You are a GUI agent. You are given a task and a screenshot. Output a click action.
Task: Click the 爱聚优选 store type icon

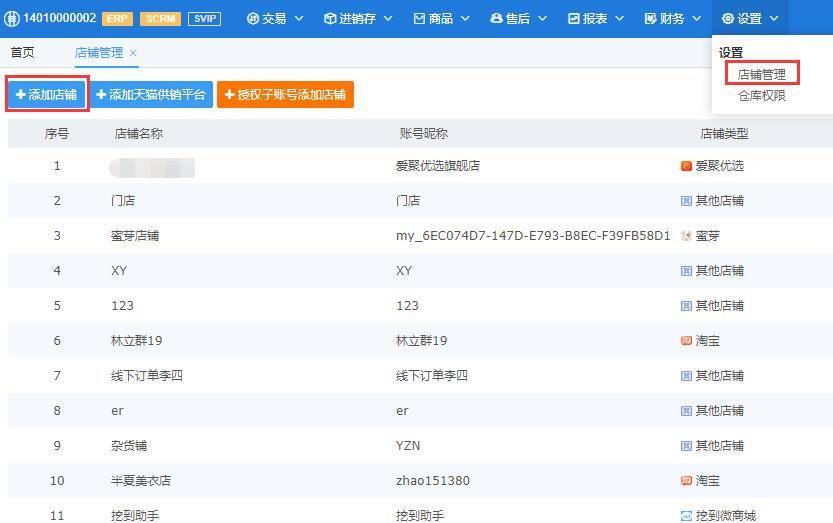tap(686, 166)
